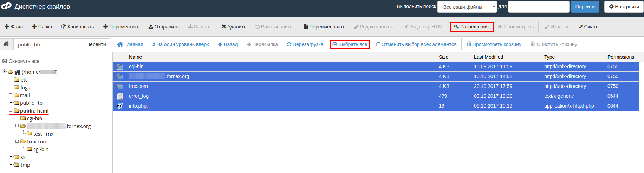Image resolution: width=644 pixels, height=173 pixels.
Task: Select the home folder in tree
Action: tap(39, 72)
